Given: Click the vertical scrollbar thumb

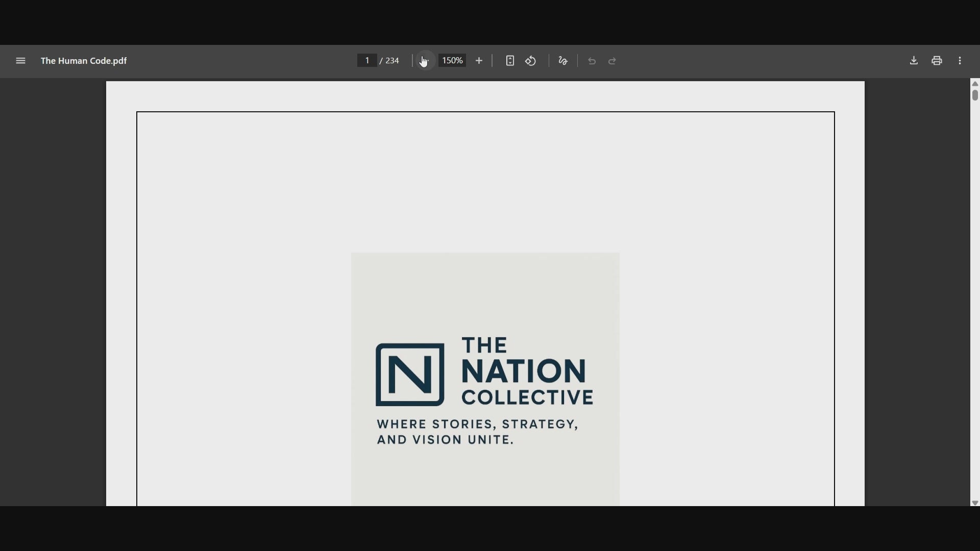Looking at the screenshot, I should coord(975,95).
